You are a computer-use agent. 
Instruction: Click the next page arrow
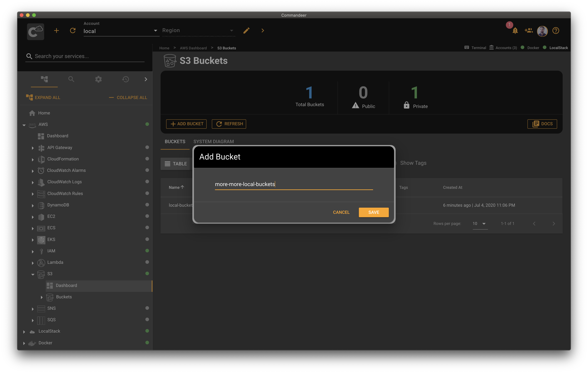[554, 224]
